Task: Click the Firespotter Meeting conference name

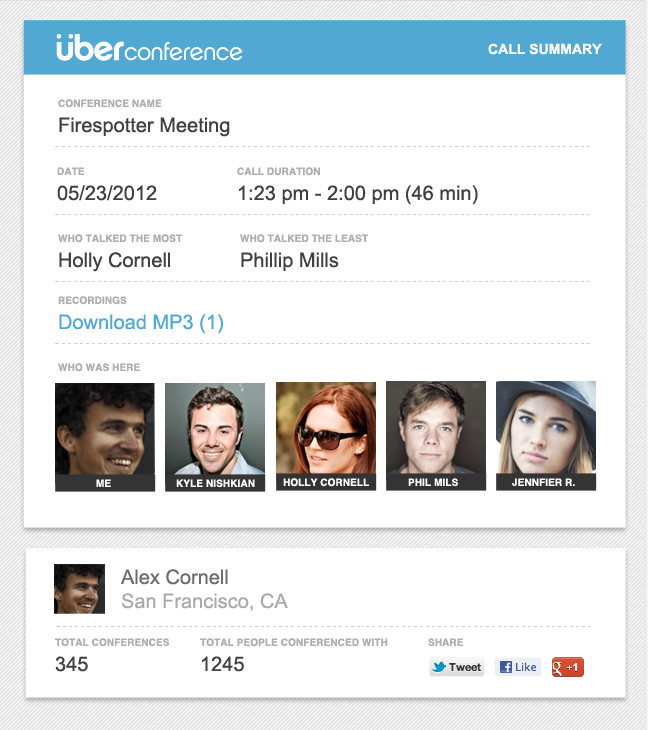Action: (x=144, y=126)
